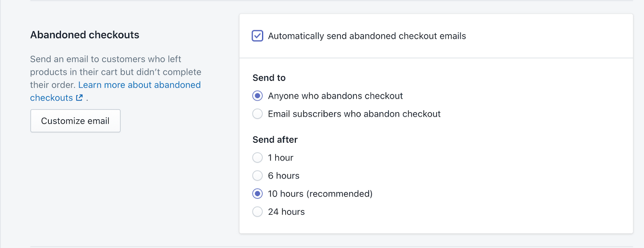The width and height of the screenshot is (644, 248).
Task: Click the external link icon after 'checkouts'
Action: 79,98
